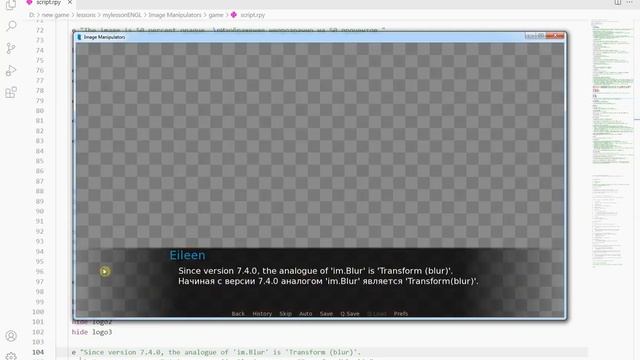Click the Eileen speaker name
Screen dimensions: 640x360
[x=187, y=255]
